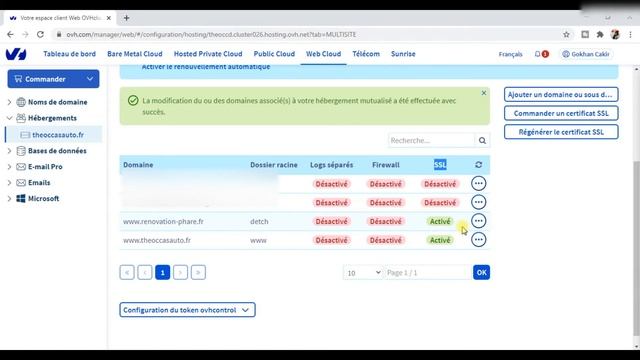Open the Français language selector

510,54
